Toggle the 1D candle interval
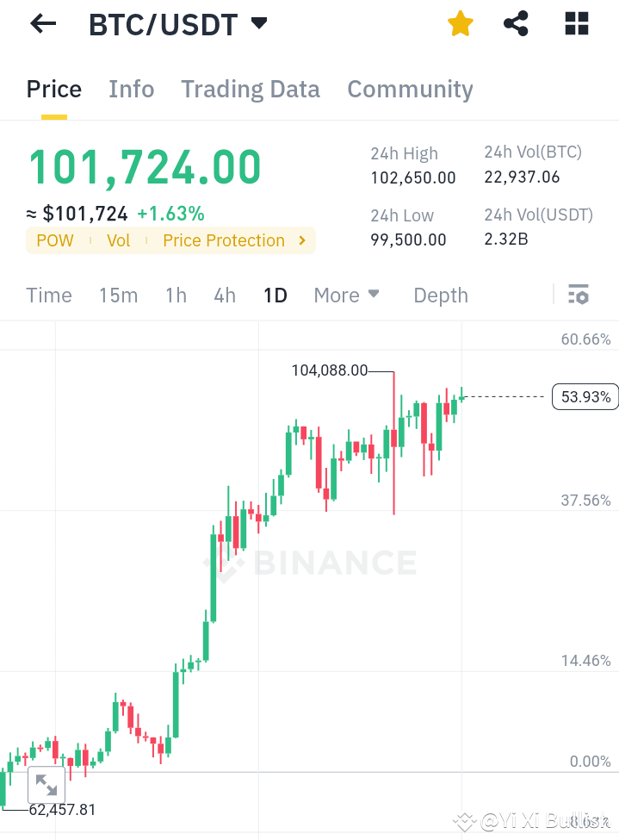Viewport: 619px width, 840px height. pyautogui.click(x=275, y=295)
